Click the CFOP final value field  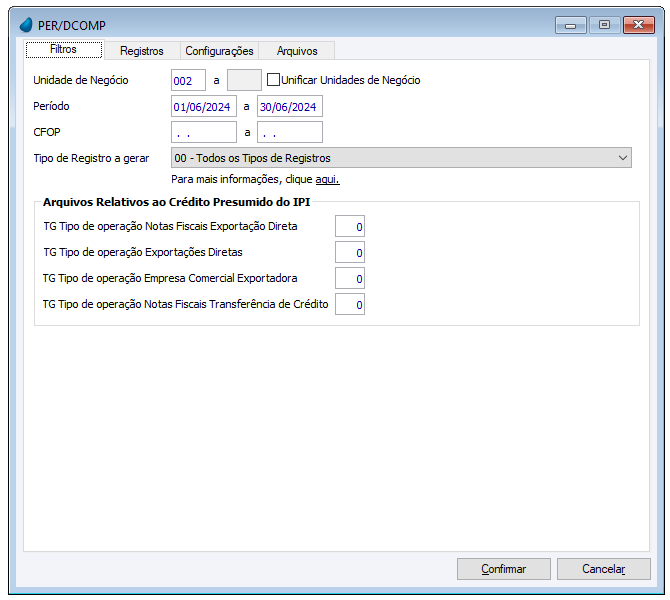click(x=290, y=132)
